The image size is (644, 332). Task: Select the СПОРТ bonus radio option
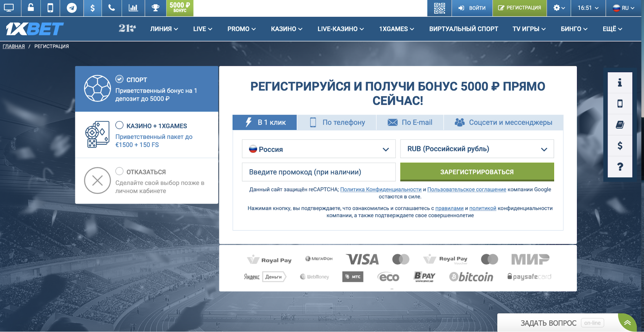(119, 79)
